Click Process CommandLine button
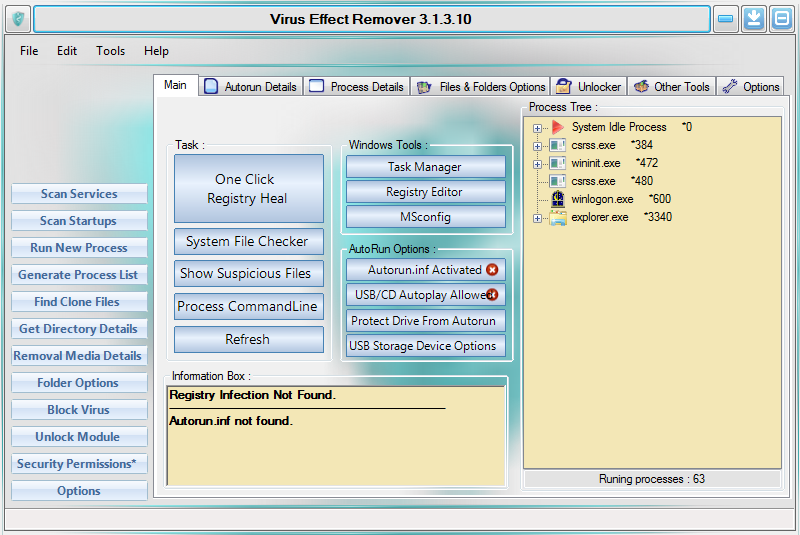The image size is (800, 535). pyautogui.click(x=249, y=307)
